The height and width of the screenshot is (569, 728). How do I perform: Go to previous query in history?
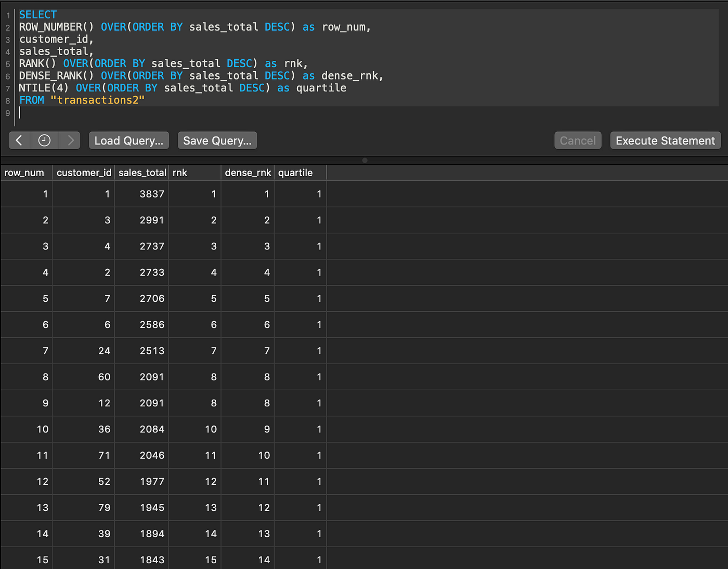(20, 140)
